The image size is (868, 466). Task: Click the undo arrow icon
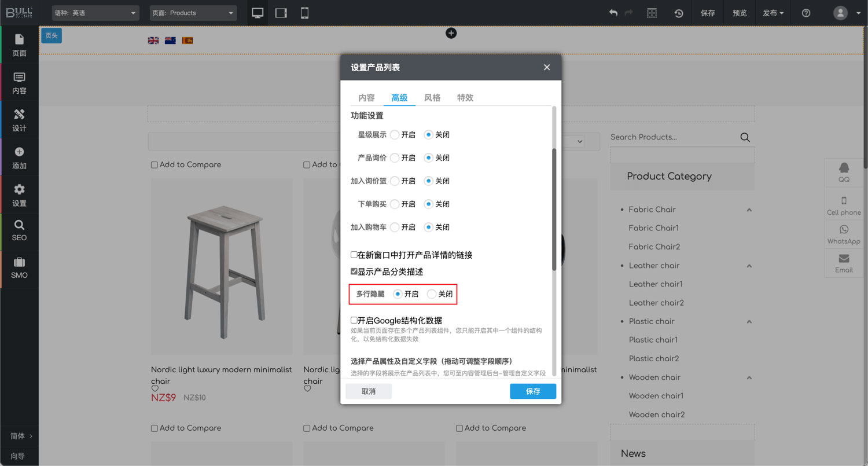point(613,13)
